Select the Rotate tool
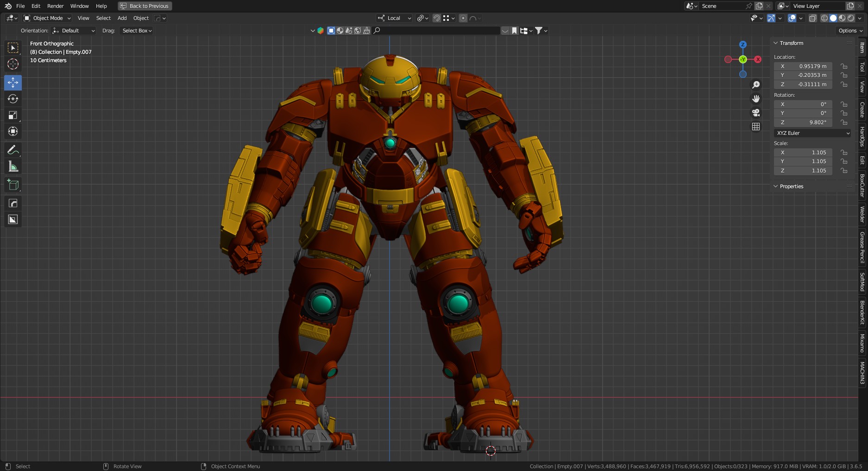868x471 pixels. [x=13, y=99]
